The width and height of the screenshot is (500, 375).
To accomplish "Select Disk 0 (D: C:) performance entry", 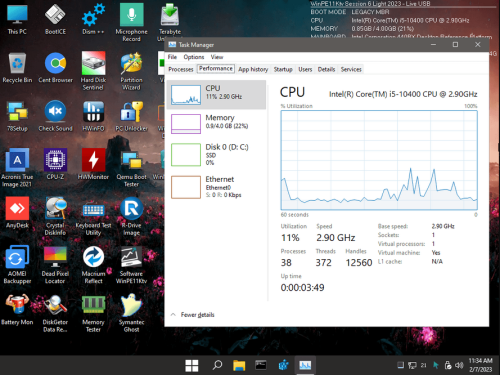I will 216,155.
